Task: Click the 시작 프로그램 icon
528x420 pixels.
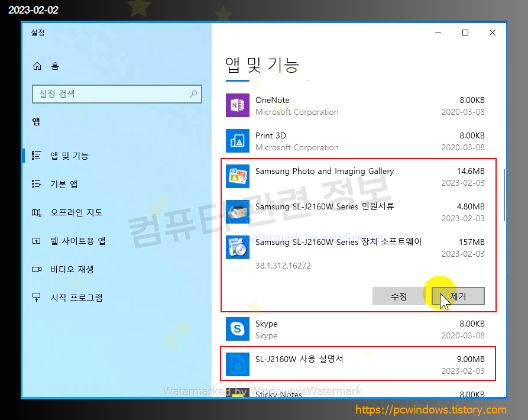Action: [x=37, y=298]
